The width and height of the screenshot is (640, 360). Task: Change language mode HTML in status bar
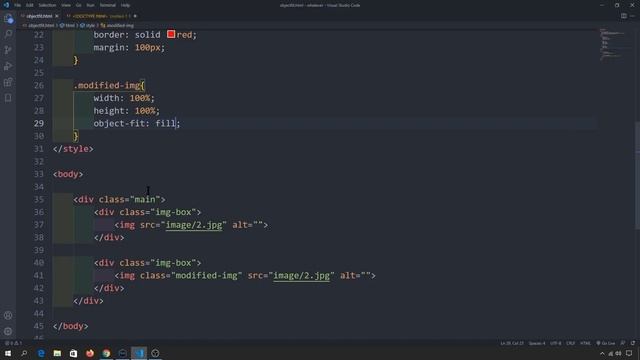pos(585,343)
